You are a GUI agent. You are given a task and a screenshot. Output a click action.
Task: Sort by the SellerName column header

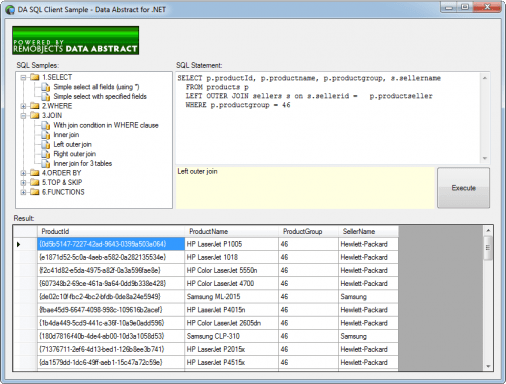(368, 231)
